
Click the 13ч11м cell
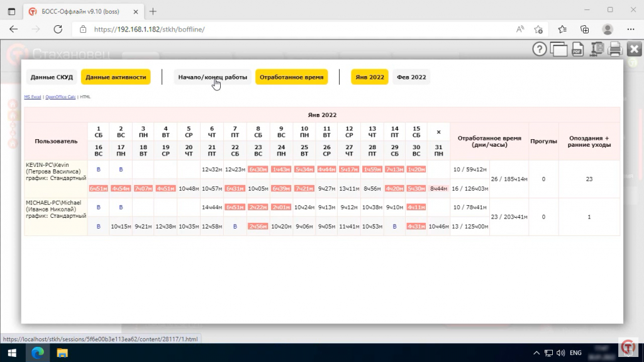[349, 188]
